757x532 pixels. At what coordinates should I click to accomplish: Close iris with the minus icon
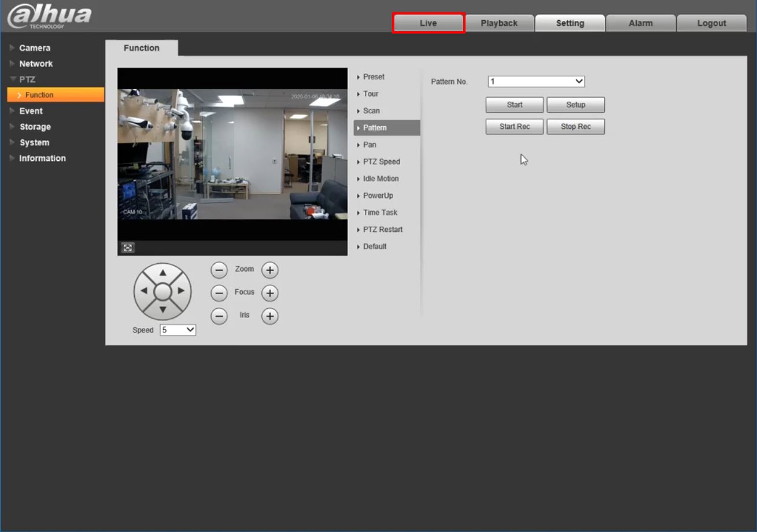219,316
